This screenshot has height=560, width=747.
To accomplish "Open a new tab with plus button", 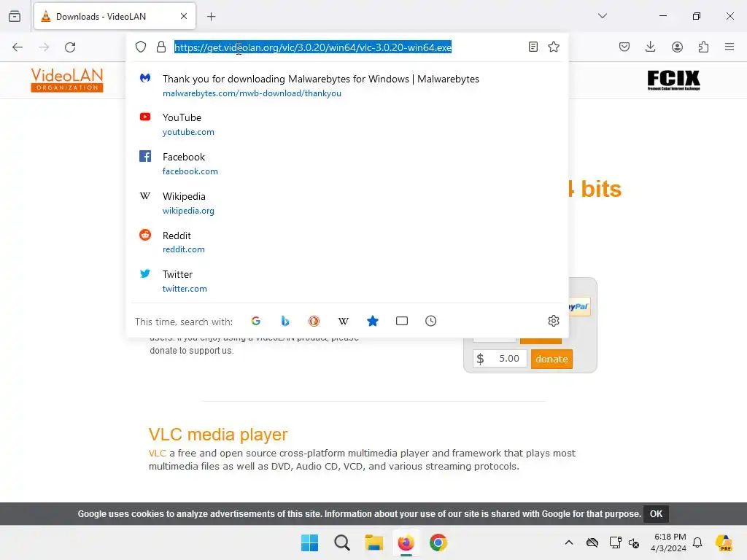I will tap(211, 17).
